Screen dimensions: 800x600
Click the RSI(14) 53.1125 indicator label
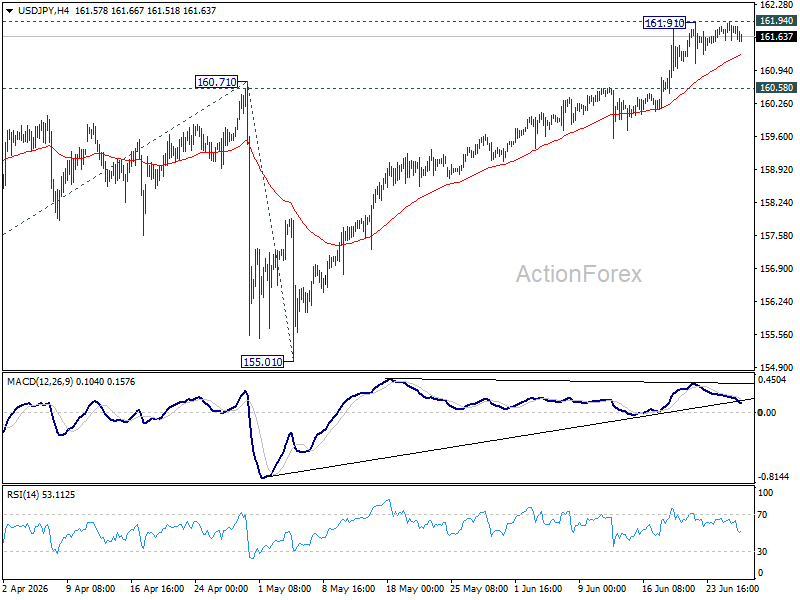(41, 495)
